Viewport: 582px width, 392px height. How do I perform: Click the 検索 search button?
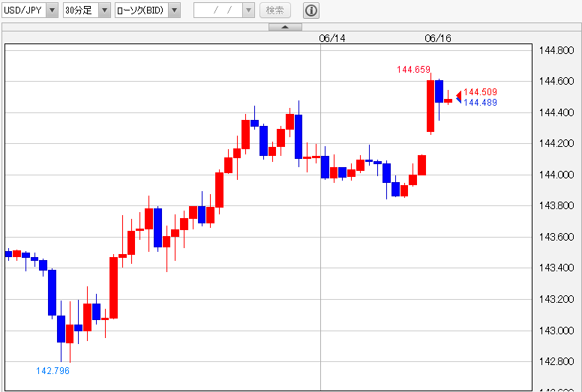(275, 10)
